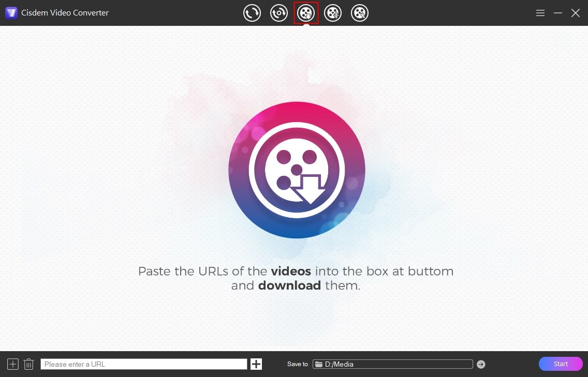Clear the list with the trash icon
The width and height of the screenshot is (588, 377).
pos(28,364)
